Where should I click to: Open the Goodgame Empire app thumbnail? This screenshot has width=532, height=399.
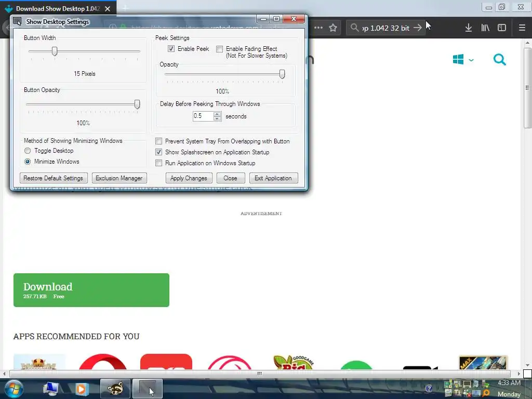point(39,362)
